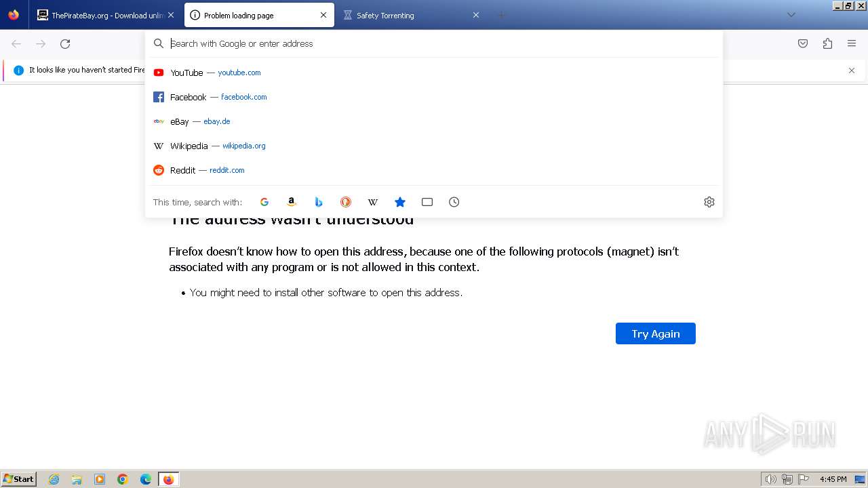The height and width of the screenshot is (488, 868).
Task: Click the Try Again button
Action: coord(656,333)
